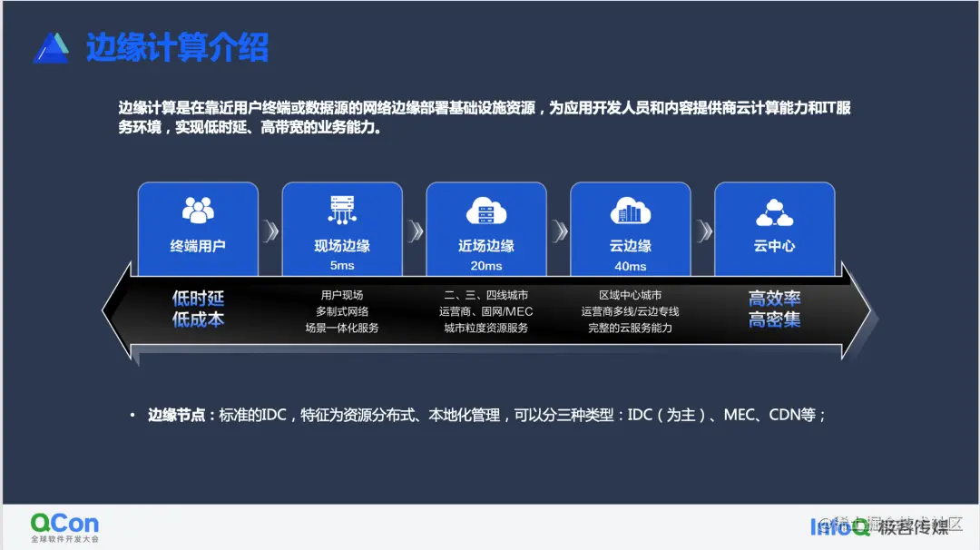
Task: Select the cloud cluster icon on 云中心 card
Action: point(774,212)
